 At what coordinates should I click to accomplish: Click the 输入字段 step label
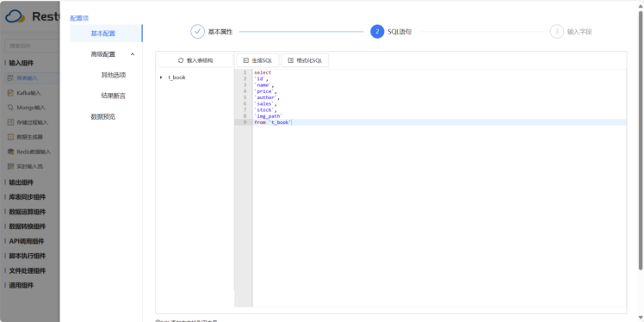click(579, 32)
